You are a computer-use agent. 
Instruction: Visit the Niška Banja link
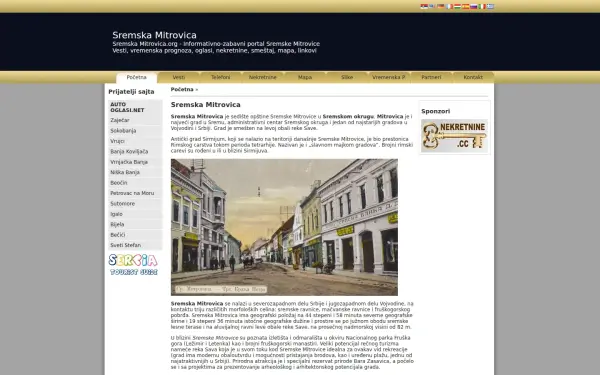[135, 172]
